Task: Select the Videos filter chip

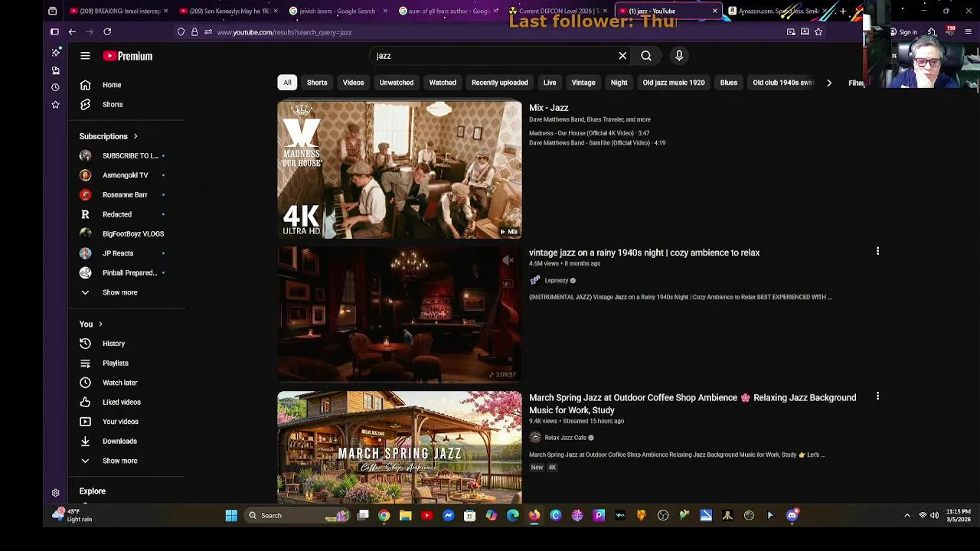Action: (x=353, y=83)
